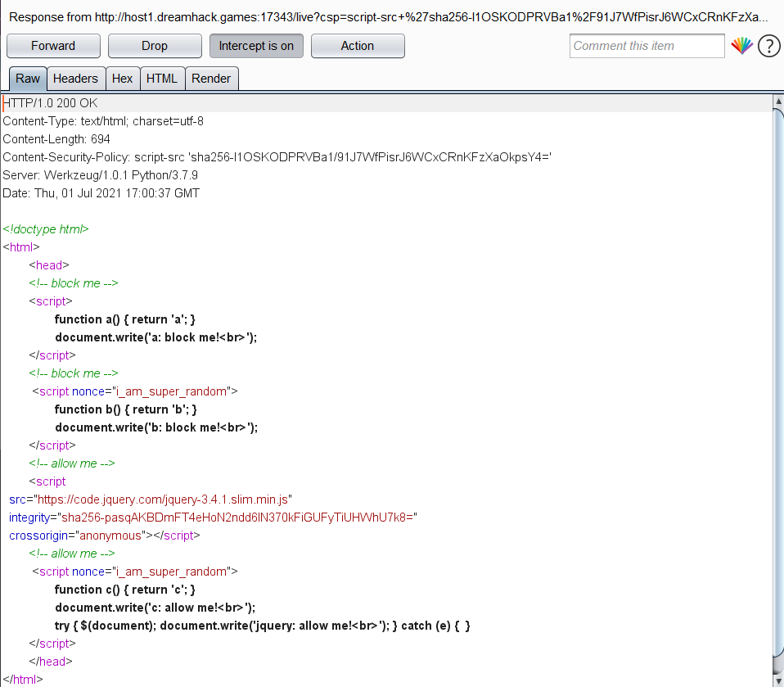
Task: Click the integrity sha256 attribute line
Action: pos(213,518)
